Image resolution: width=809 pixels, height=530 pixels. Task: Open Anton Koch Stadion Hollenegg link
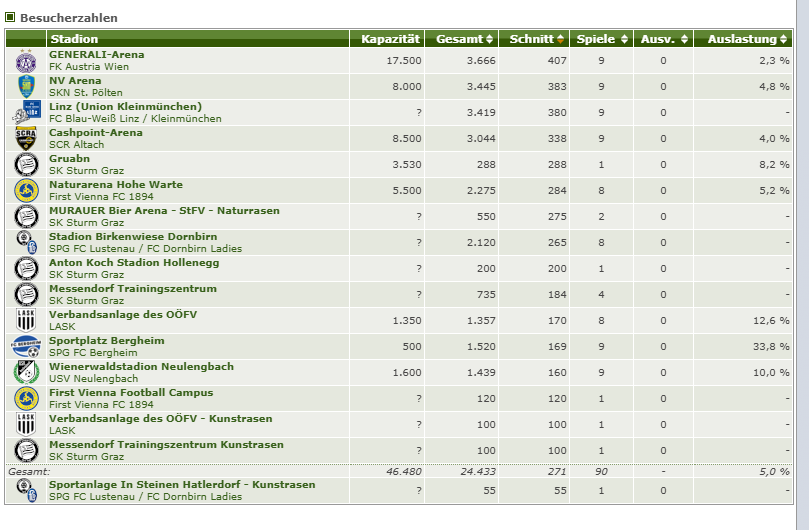pyautogui.click(x=134, y=263)
